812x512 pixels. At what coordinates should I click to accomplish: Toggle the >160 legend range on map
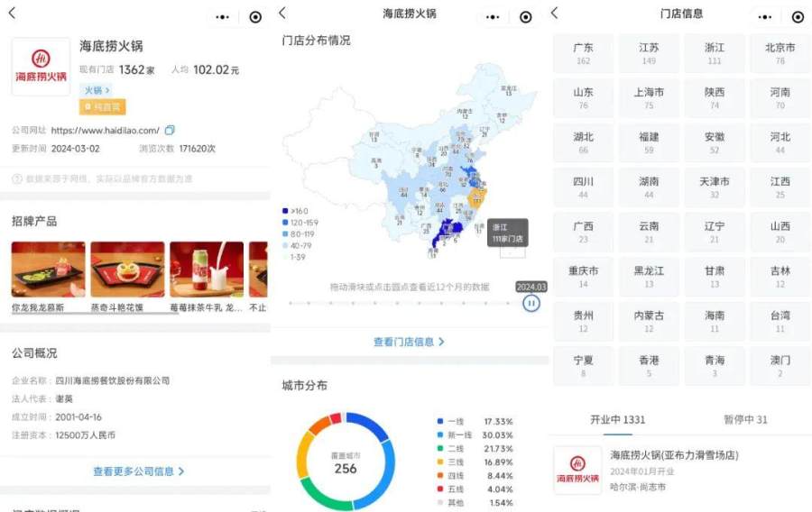pos(294,211)
